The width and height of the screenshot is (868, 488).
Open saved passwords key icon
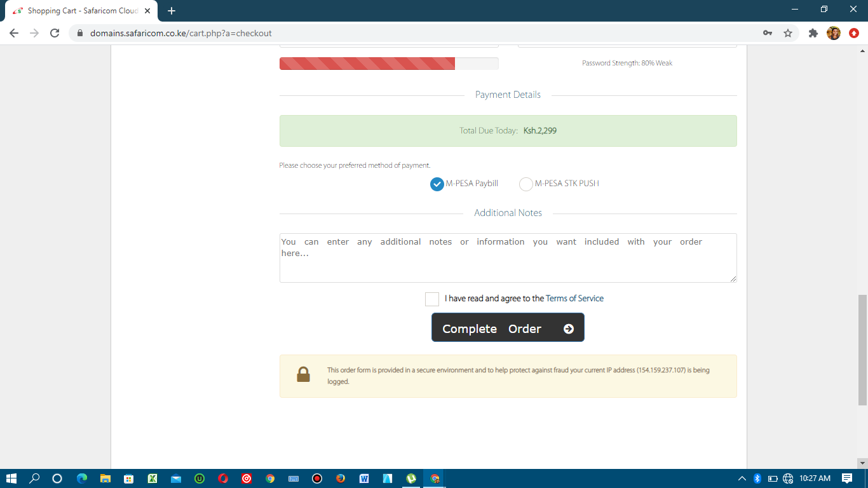click(768, 33)
